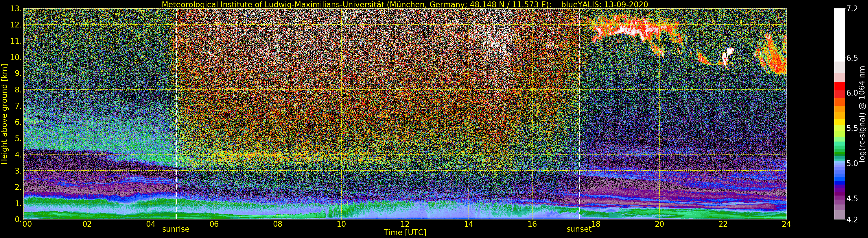
Task: Click the '0.' tick on the height axis
Action: pyautogui.click(x=18, y=219)
